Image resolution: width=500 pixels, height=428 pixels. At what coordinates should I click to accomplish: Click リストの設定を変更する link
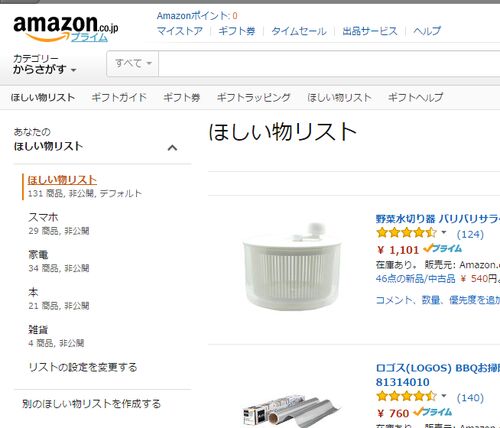pyautogui.click(x=83, y=367)
